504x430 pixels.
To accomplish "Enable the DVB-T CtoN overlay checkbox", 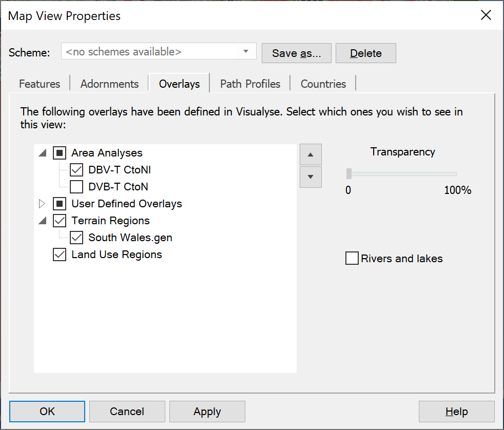I will point(76,187).
